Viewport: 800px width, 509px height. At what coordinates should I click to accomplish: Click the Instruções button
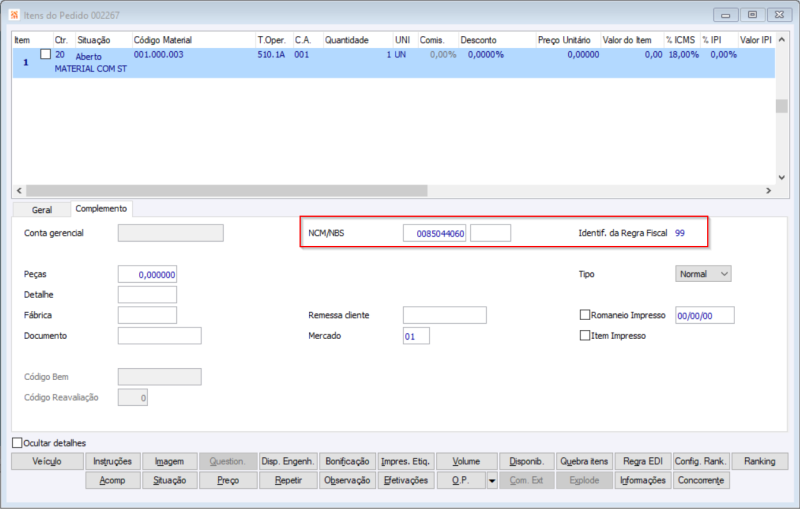click(x=112, y=461)
